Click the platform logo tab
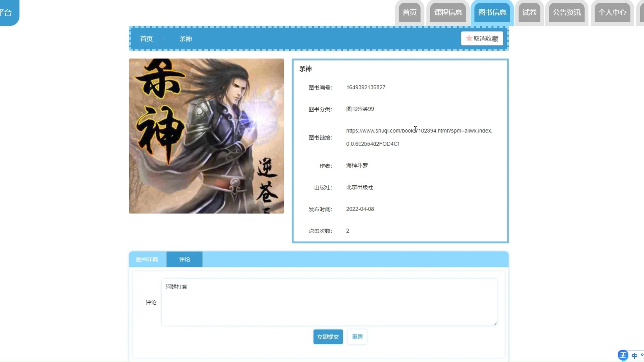This screenshot has height=362, width=644. tap(9, 13)
